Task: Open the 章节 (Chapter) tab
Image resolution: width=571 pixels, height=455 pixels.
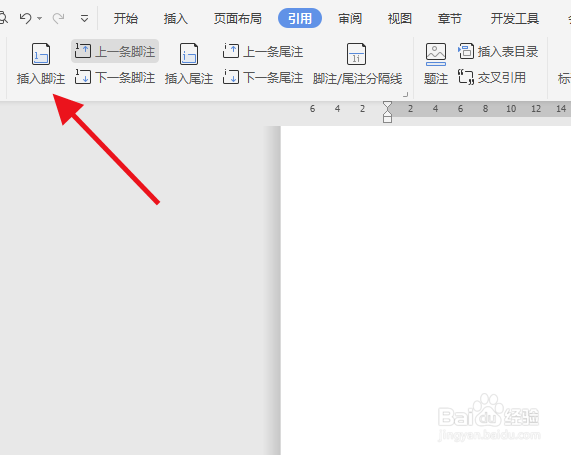Action: pyautogui.click(x=449, y=18)
